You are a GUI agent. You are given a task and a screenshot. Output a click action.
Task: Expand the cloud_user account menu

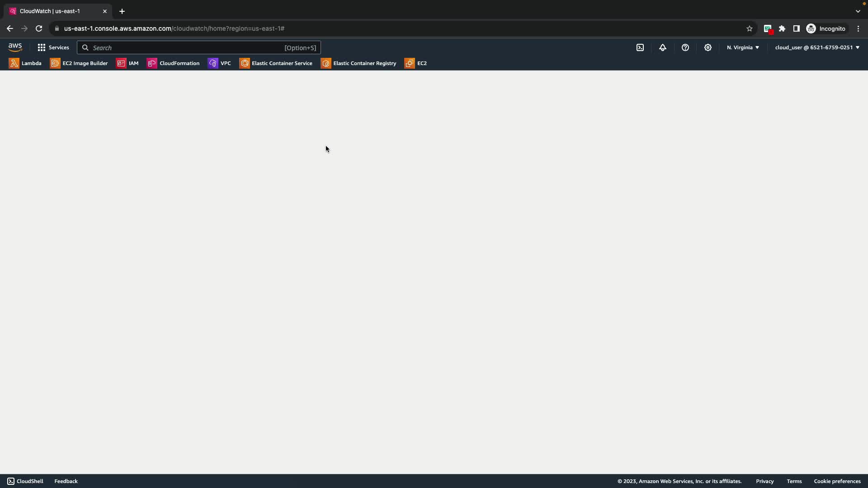tap(817, 47)
